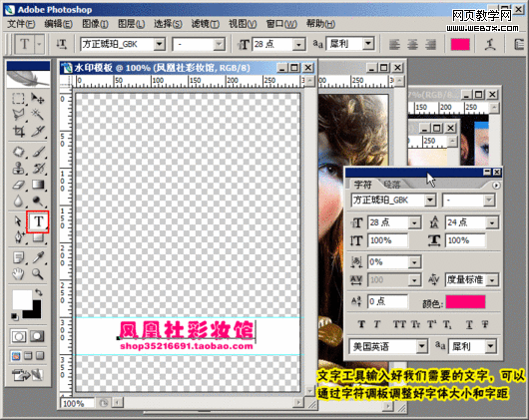Select the Eraser tool

(x=18, y=185)
